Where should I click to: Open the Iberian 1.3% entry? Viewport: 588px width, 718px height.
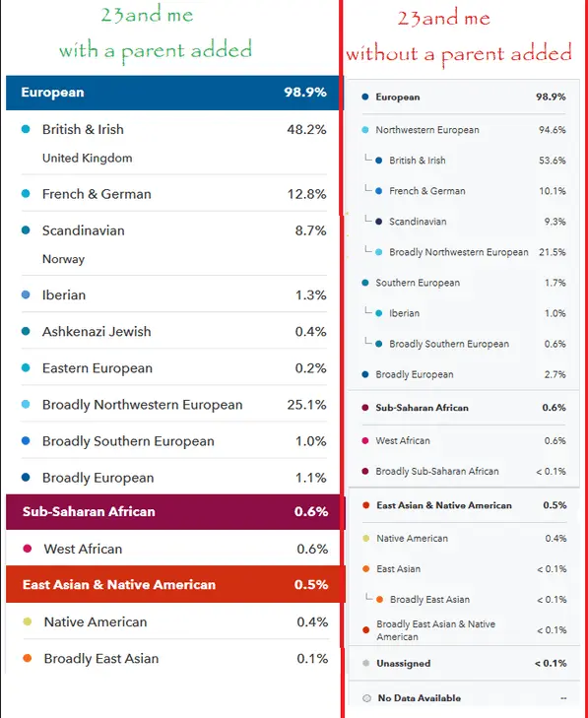pos(174,294)
